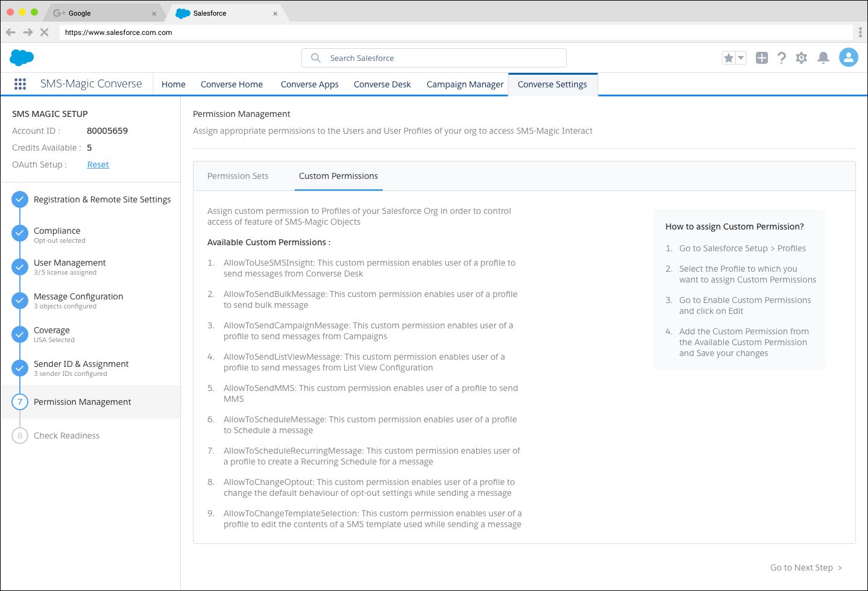
Task: Click the Coverage step checkmark icon
Action: (20, 334)
